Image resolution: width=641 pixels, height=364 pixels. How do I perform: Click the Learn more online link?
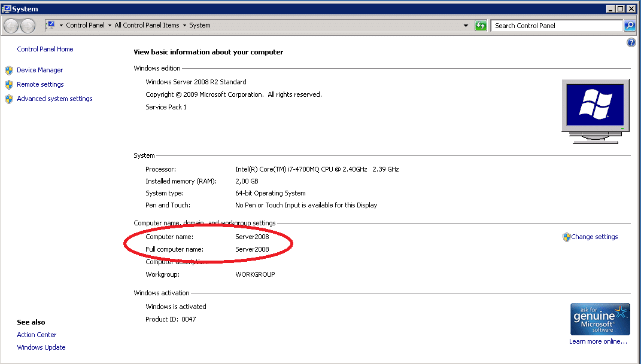coord(598,341)
